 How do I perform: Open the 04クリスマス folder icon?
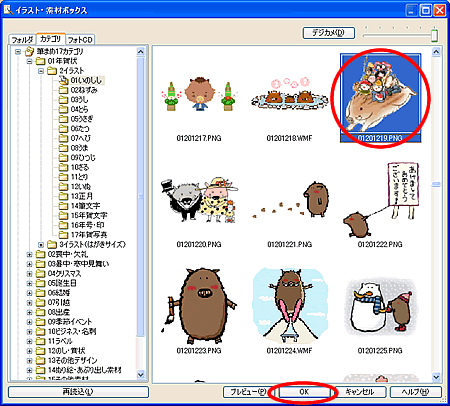(x=40, y=274)
